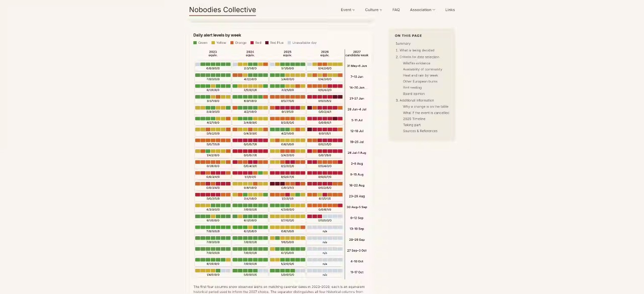644x294 pixels.
Task: Jump to 2026 Timeline section
Action: (414, 119)
